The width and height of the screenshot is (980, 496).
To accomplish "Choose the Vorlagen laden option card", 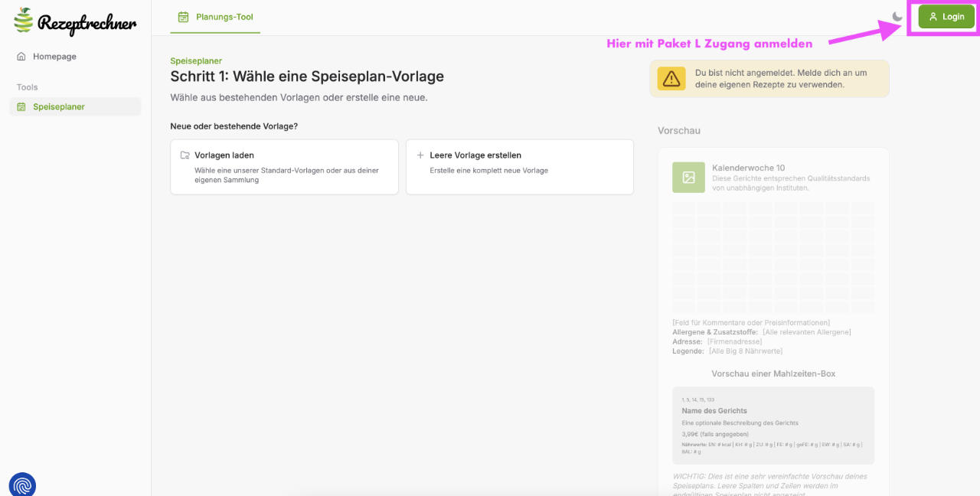I will click(284, 167).
